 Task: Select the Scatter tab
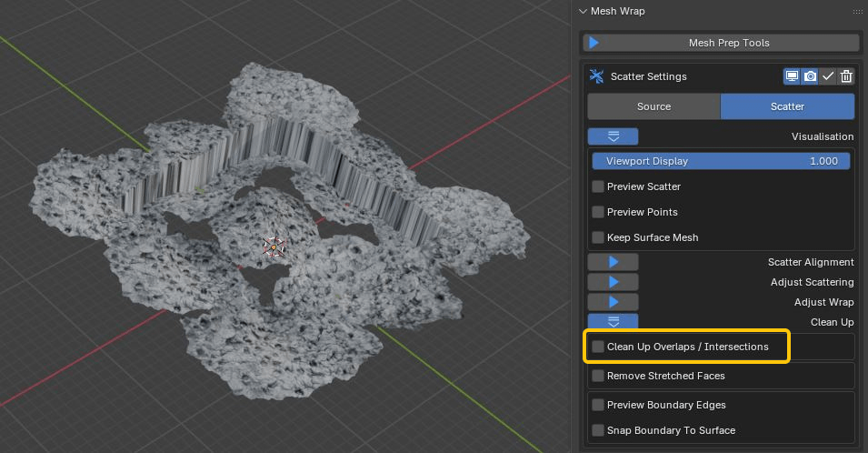787,106
